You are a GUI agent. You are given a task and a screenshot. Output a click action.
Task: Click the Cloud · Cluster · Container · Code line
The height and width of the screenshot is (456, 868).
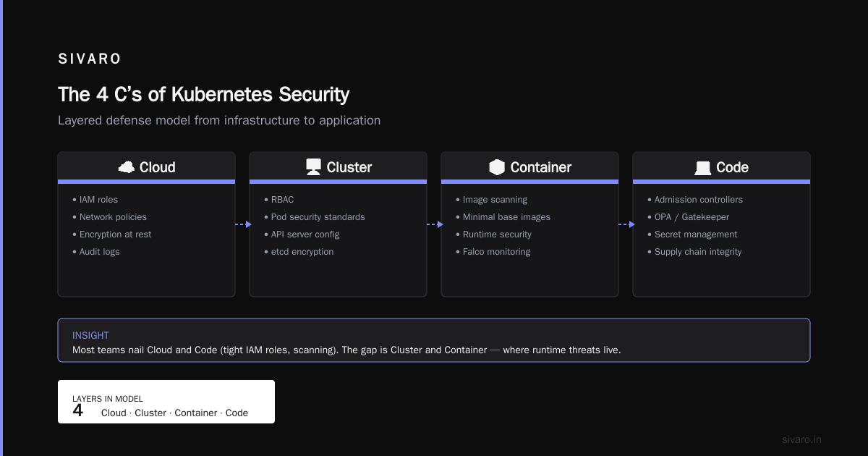(174, 413)
